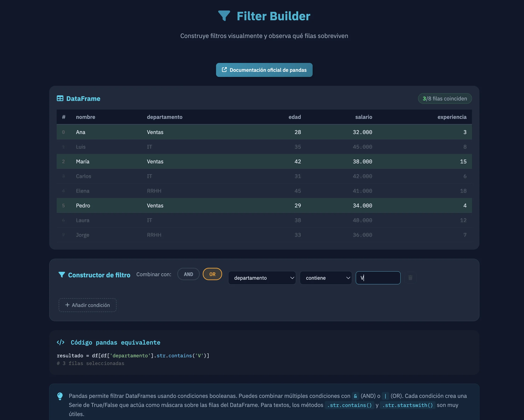Click the | (OR) operator chip in the tip

[385, 396]
